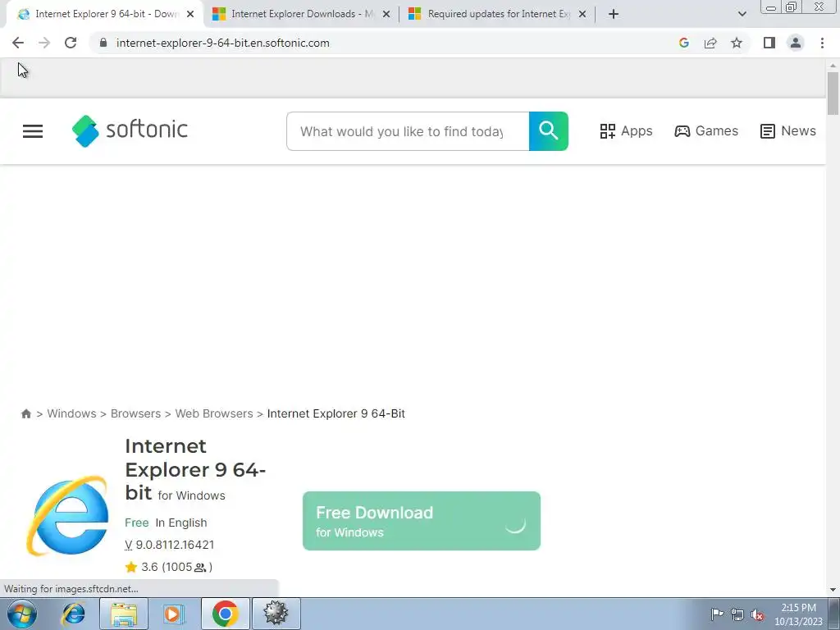The width and height of the screenshot is (840, 630).
Task: Click the address bar URL
Action: (x=223, y=43)
